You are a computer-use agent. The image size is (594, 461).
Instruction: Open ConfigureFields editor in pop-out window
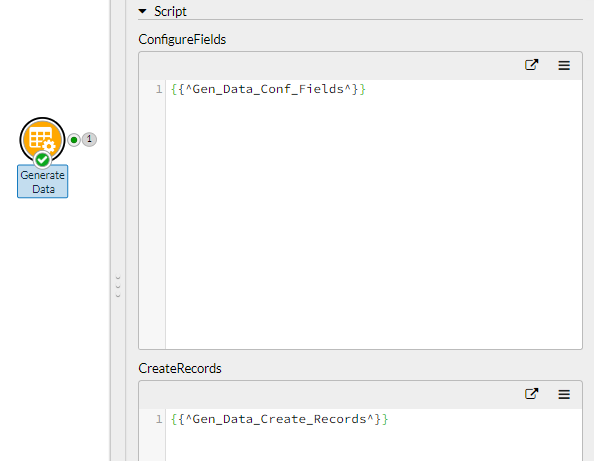coord(531,65)
